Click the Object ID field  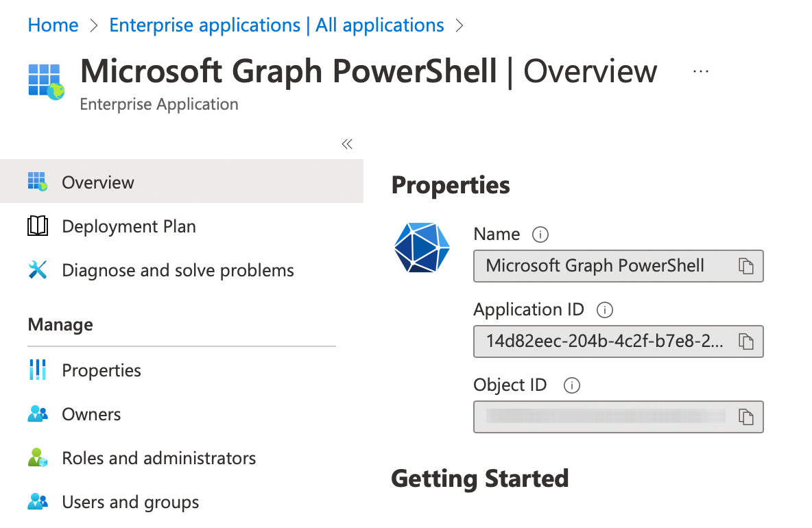point(619,417)
